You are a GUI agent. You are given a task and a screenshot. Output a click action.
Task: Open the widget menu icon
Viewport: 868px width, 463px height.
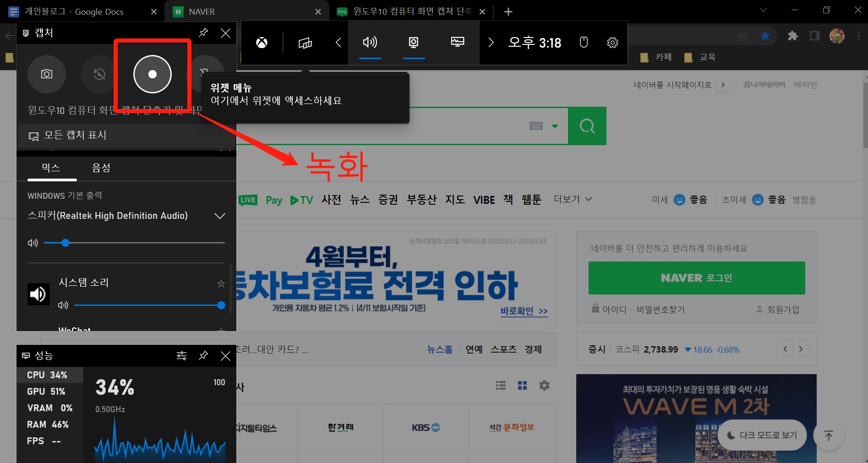[305, 43]
